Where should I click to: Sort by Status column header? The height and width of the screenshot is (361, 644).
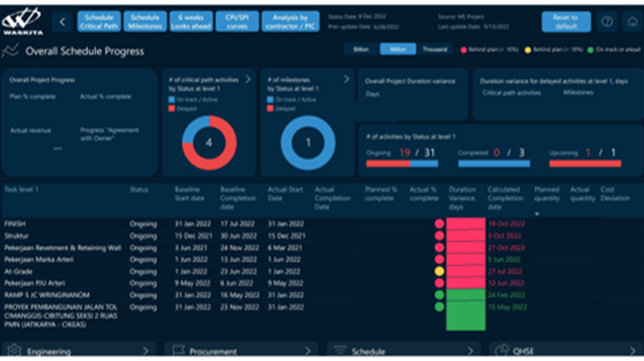pyautogui.click(x=139, y=189)
